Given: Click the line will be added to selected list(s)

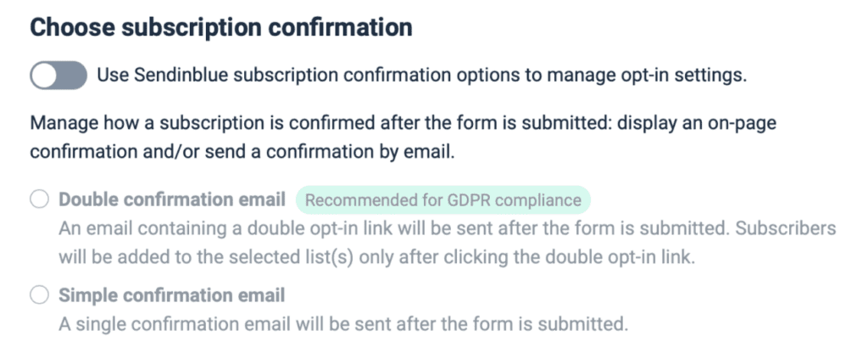Looking at the screenshot, I should (x=376, y=257).
